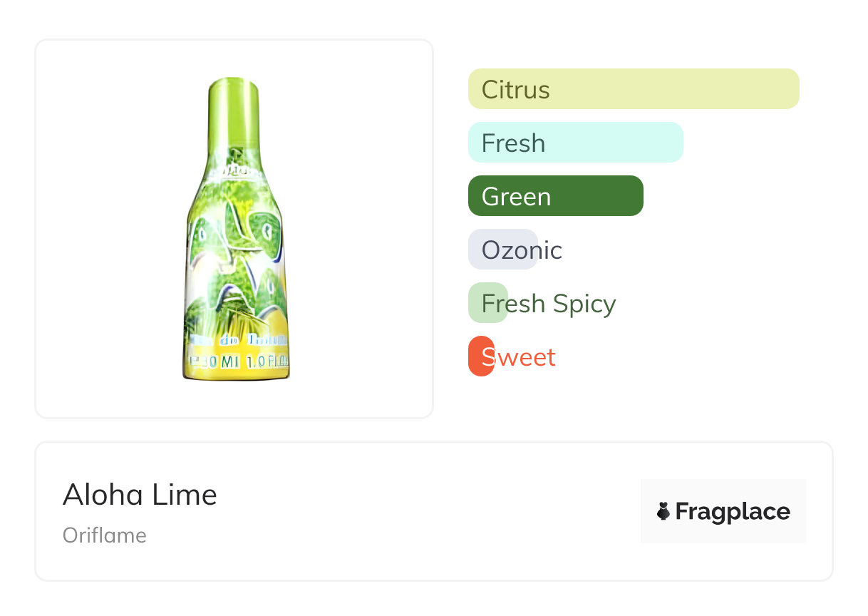The height and width of the screenshot is (616, 868).
Task: Click the Fragplace wordmark text
Action: (733, 511)
